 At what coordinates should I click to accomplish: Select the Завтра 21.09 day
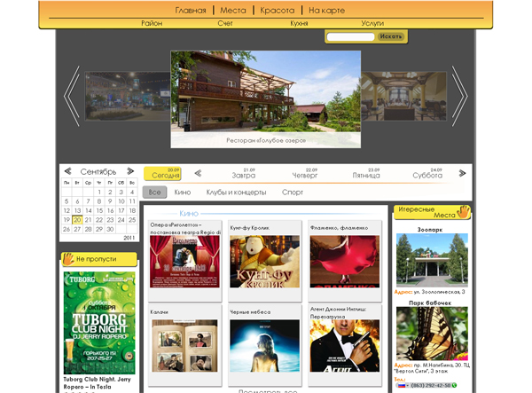coord(244,173)
